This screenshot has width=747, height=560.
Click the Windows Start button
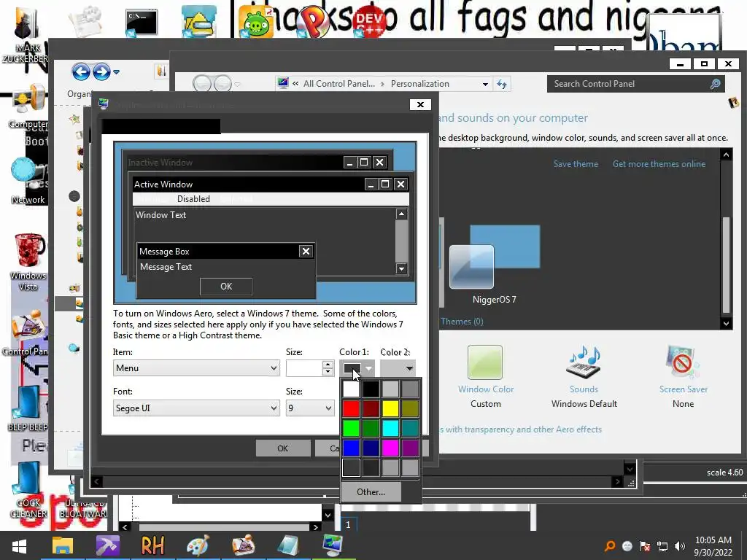click(20, 545)
